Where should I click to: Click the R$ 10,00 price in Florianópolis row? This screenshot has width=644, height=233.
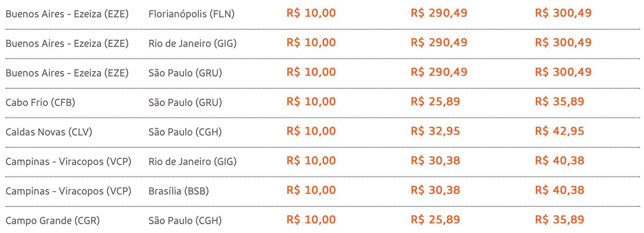311,13
